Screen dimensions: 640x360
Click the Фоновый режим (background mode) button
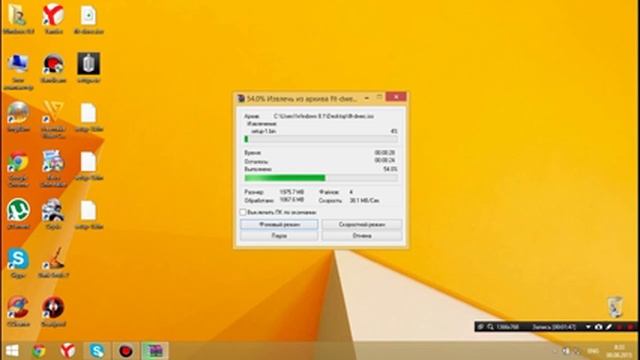[x=279, y=224]
